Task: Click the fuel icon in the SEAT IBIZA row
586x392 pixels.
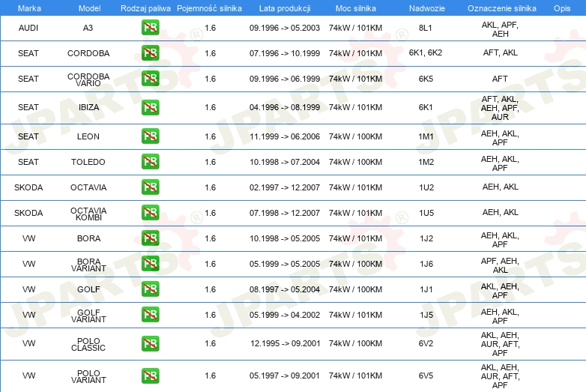Action: [150, 107]
